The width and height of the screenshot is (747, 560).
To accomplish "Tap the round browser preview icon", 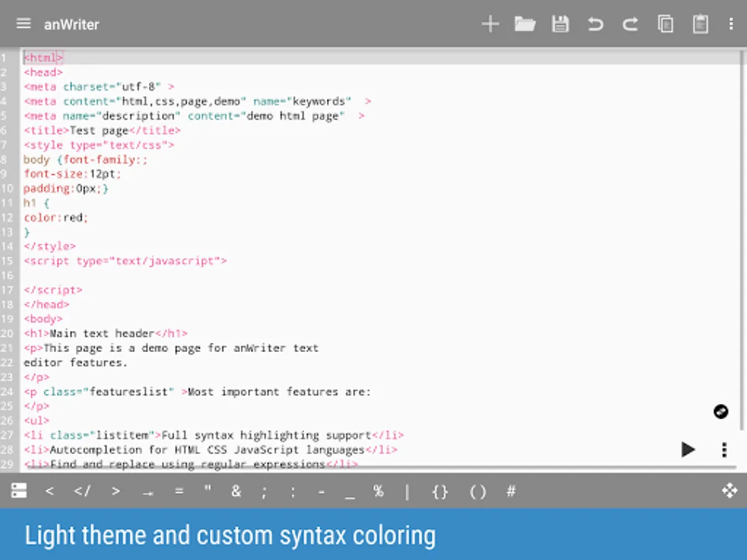I will click(x=721, y=411).
